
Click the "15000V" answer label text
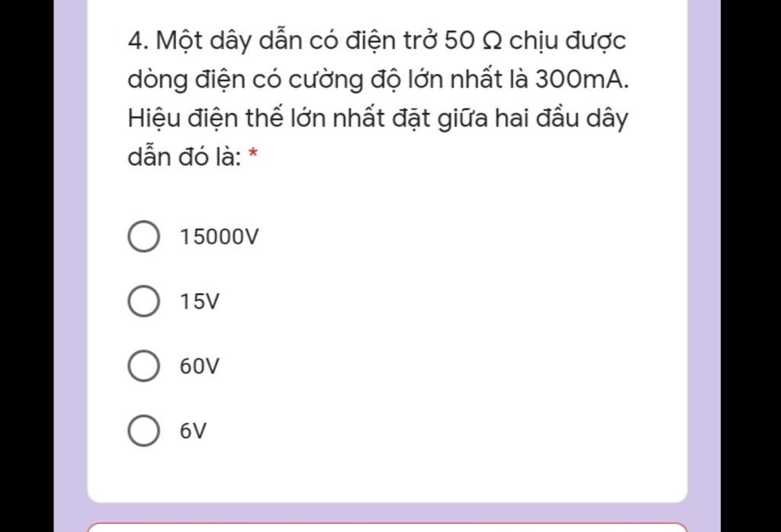coord(219,237)
